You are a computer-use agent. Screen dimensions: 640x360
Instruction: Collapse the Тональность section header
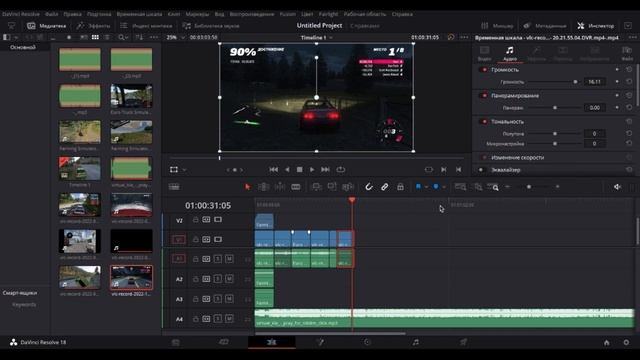(x=507, y=122)
